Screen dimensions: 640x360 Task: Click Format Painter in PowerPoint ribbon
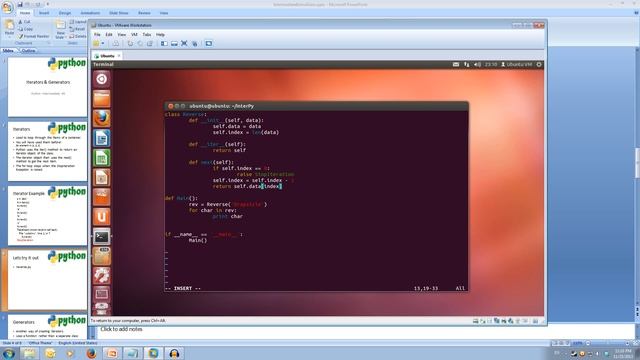pos(33,36)
